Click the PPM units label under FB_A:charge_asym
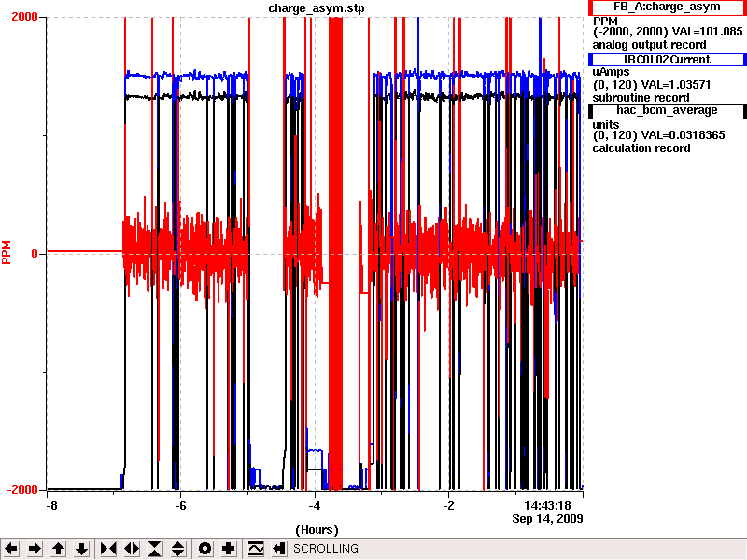 click(605, 21)
